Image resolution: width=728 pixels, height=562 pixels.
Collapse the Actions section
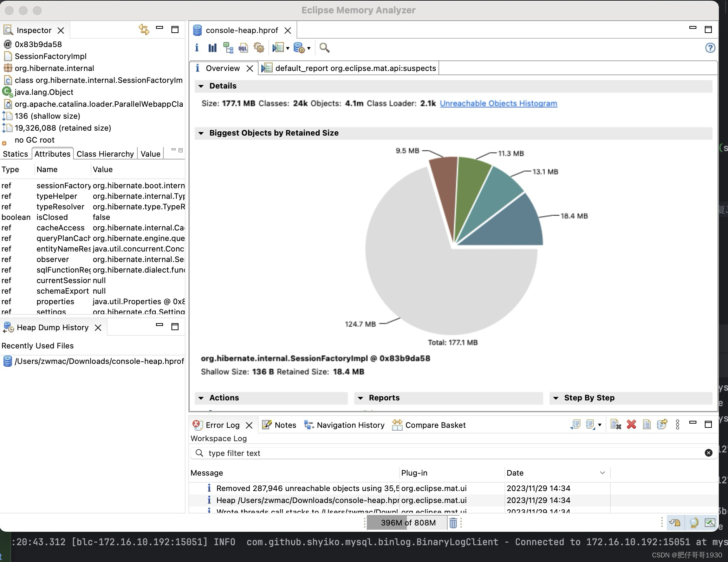point(201,398)
